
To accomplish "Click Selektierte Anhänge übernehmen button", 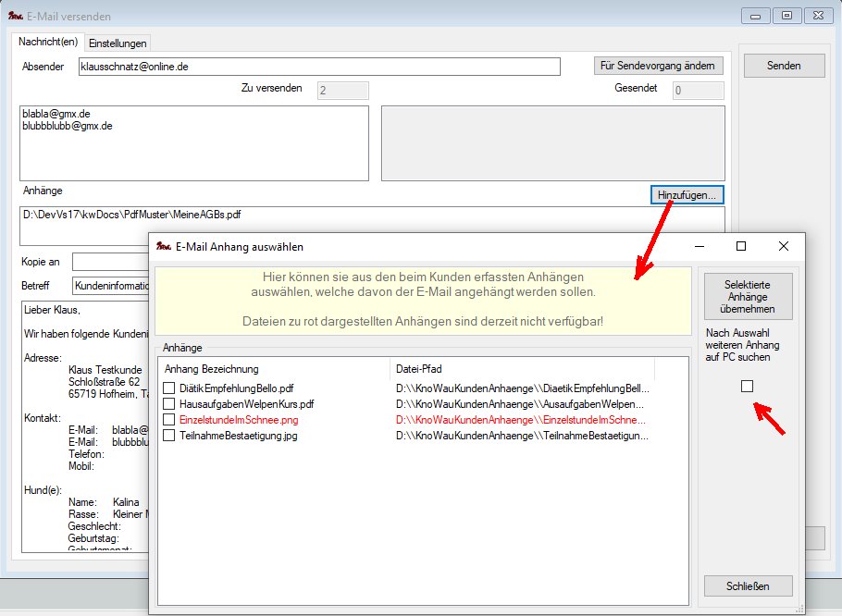I will click(748, 296).
